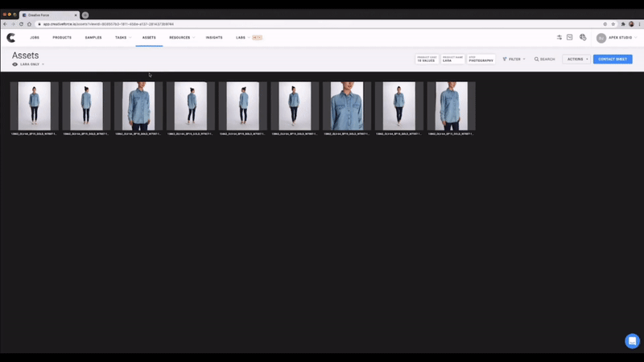Open the Apex Studio account menu
This screenshot has width=644, height=362.
tap(617, 38)
